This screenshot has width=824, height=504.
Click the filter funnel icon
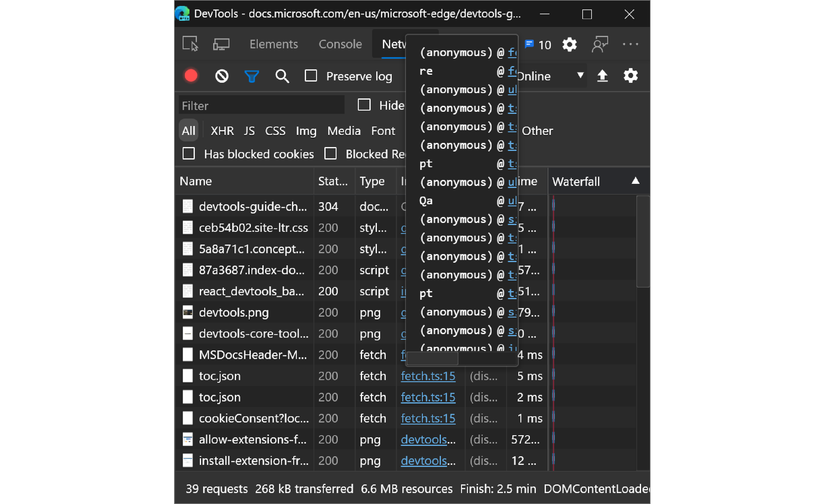(x=252, y=75)
